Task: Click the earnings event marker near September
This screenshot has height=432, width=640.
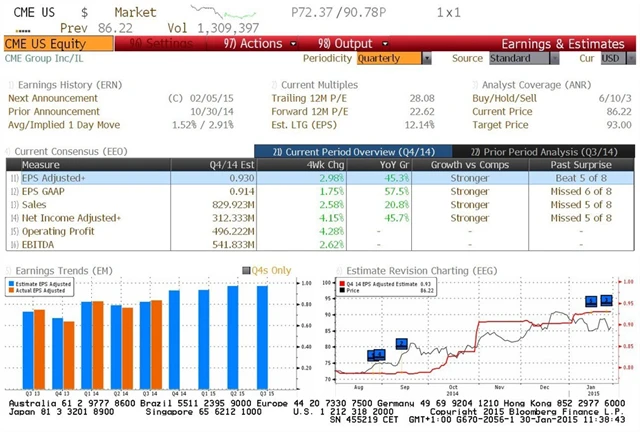Action: 401,344
